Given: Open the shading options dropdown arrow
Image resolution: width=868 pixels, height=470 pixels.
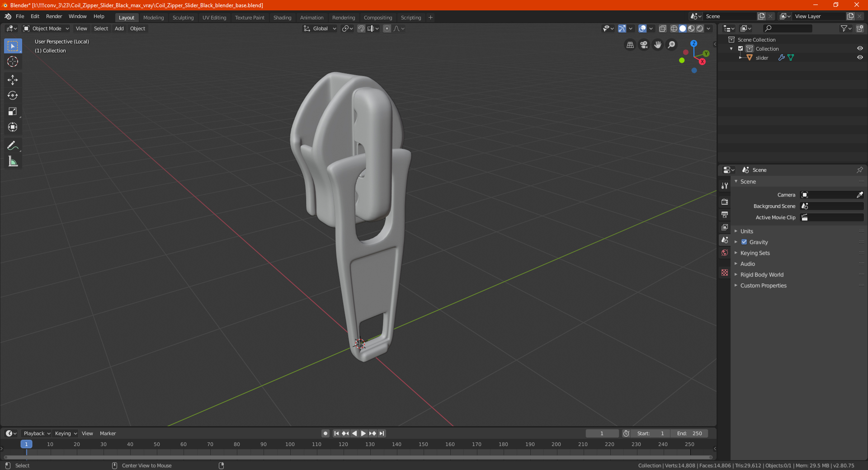Looking at the screenshot, I should (x=709, y=28).
